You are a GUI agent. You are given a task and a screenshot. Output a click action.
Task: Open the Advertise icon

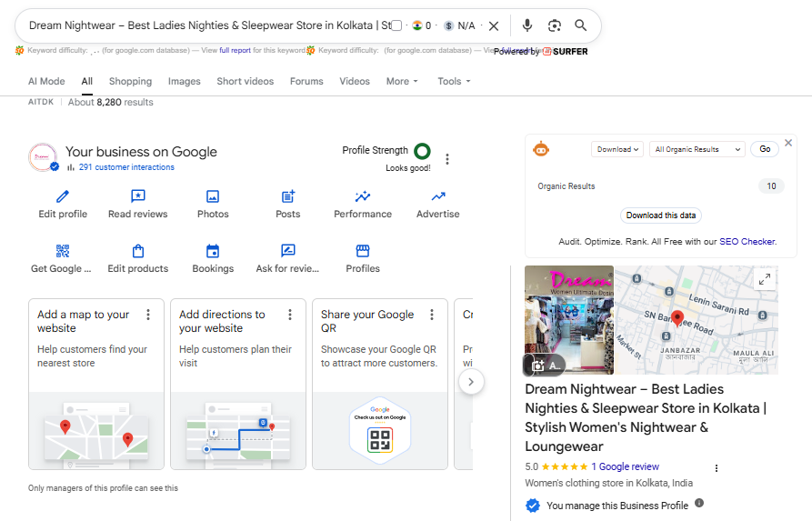pyautogui.click(x=438, y=196)
